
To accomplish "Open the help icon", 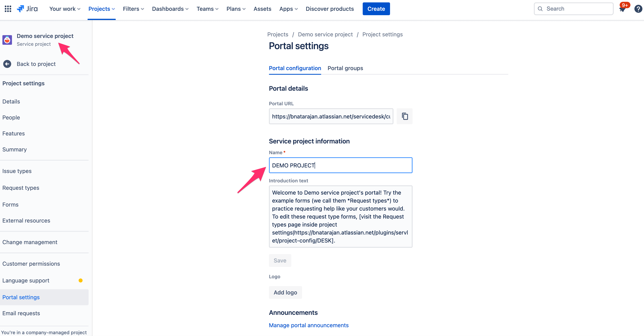I will tap(638, 9).
